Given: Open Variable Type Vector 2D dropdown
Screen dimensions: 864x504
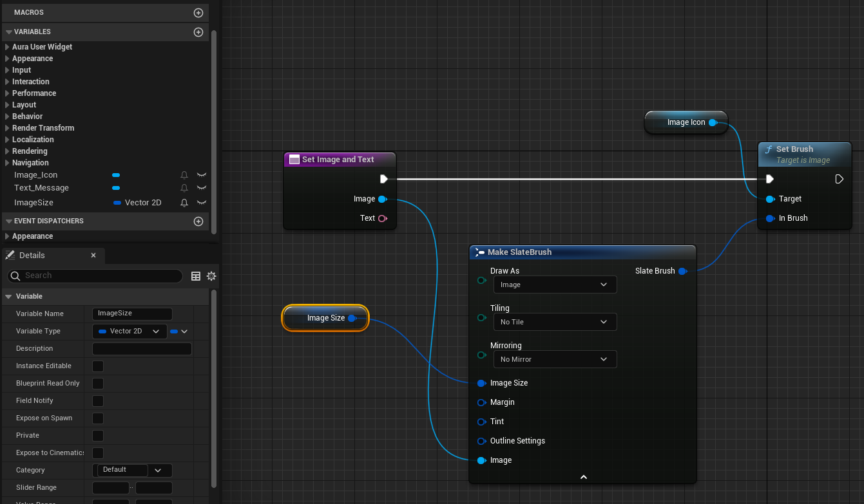Looking at the screenshot, I should click(x=130, y=331).
